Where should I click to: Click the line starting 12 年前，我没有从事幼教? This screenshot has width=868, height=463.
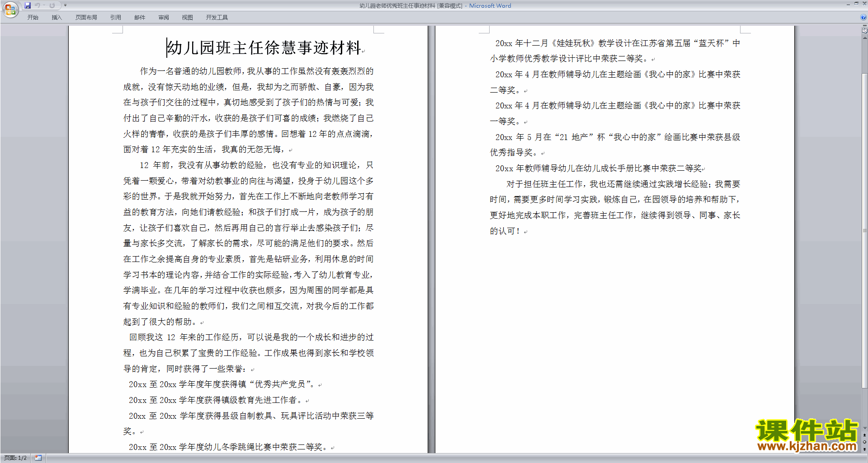point(257,165)
